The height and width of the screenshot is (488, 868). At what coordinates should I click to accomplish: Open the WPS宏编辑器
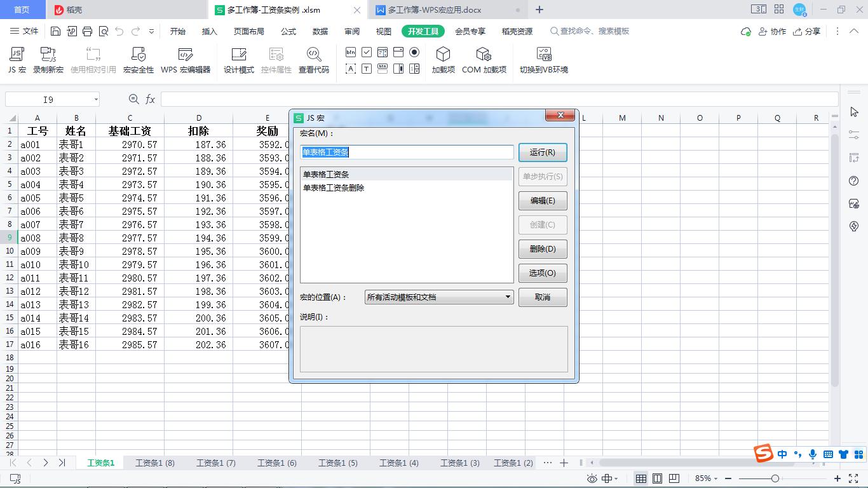click(186, 58)
